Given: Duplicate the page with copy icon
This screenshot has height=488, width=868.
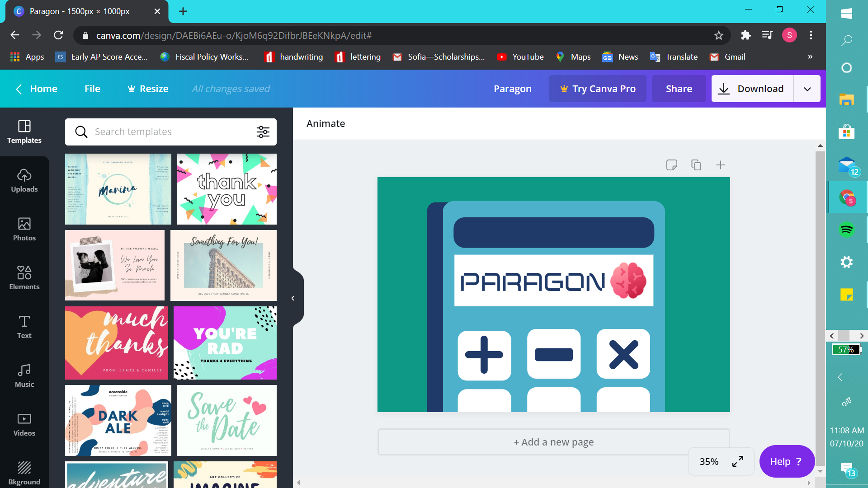Looking at the screenshot, I should click(x=696, y=165).
